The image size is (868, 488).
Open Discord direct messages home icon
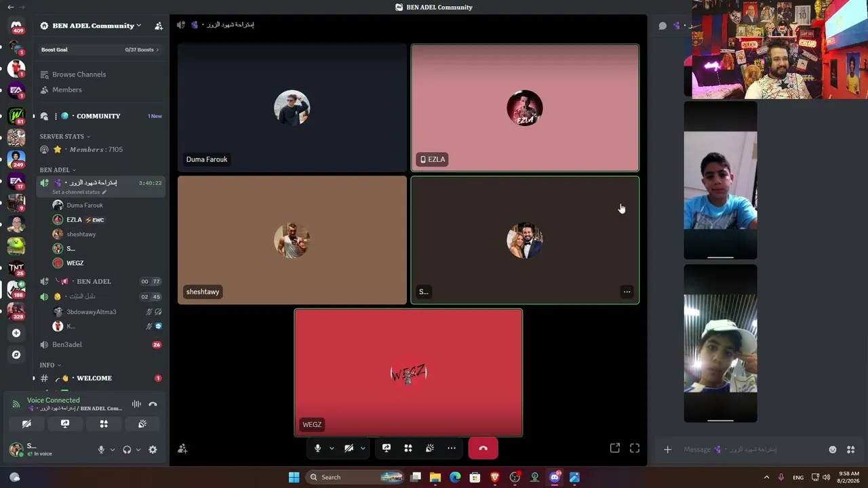click(x=16, y=26)
